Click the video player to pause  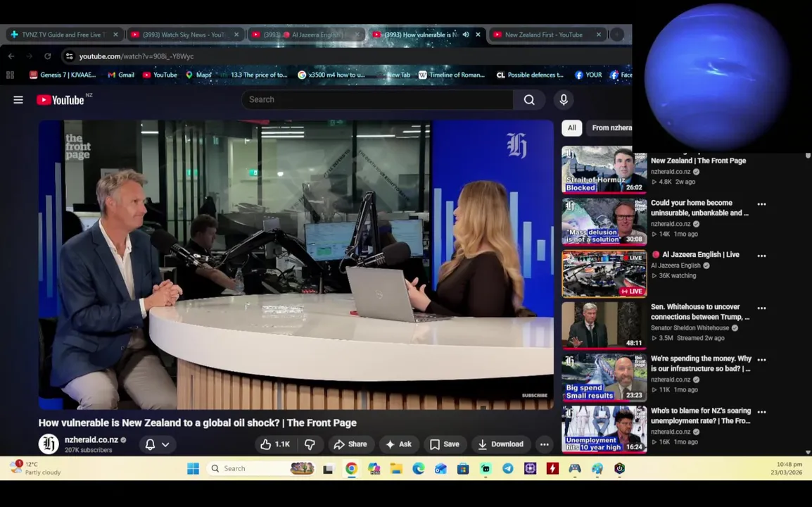pos(296,264)
